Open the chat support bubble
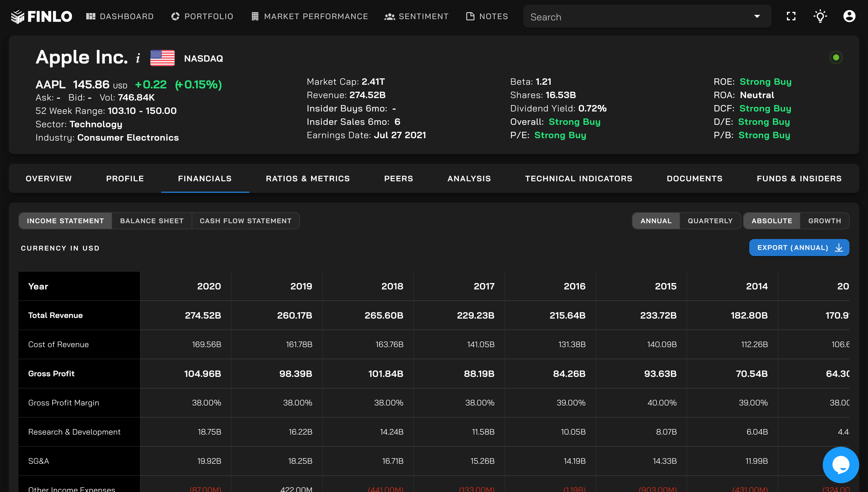868x492 pixels. (x=841, y=465)
